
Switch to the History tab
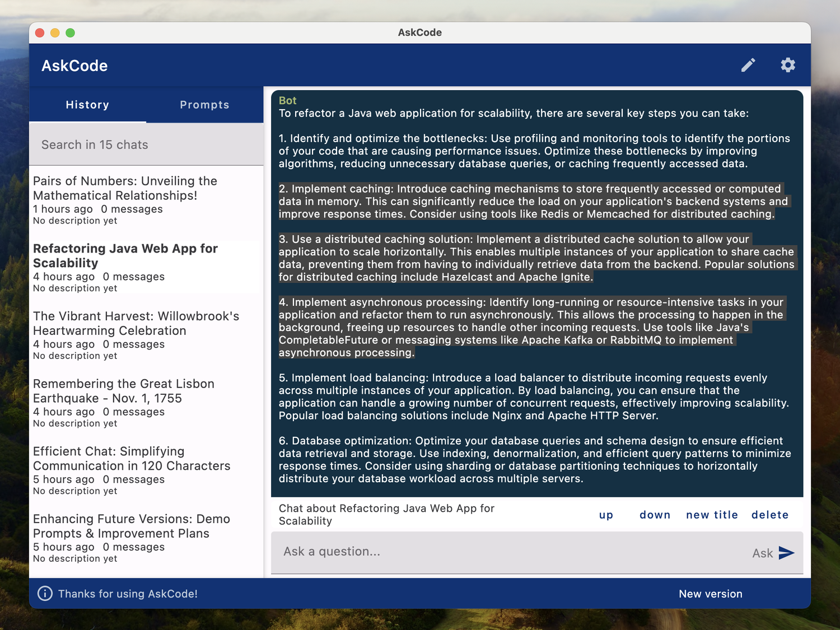(87, 105)
